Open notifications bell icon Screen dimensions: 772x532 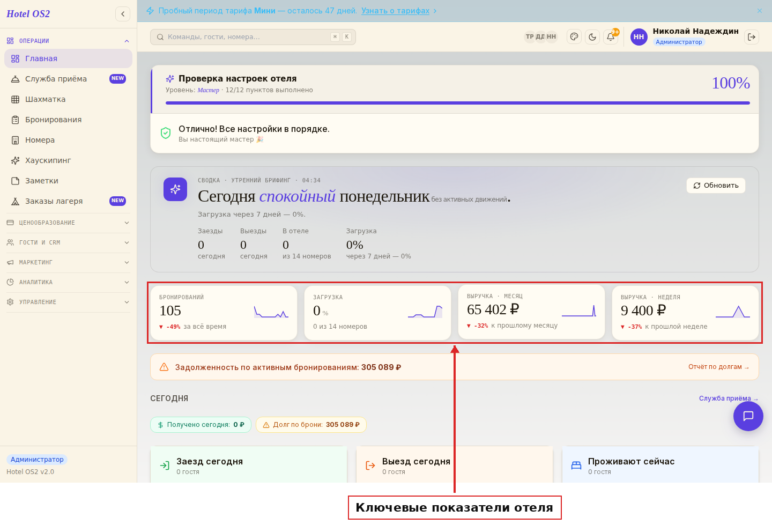tap(611, 37)
